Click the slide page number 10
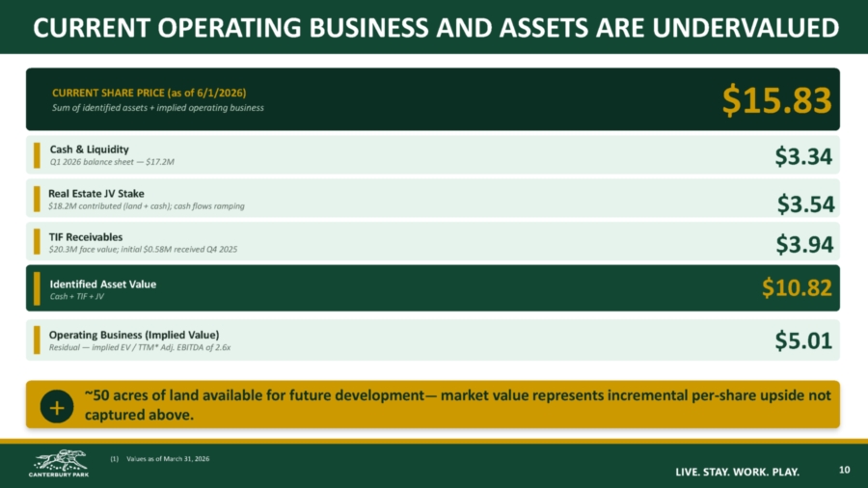This screenshot has width=868, height=488. tap(844, 470)
